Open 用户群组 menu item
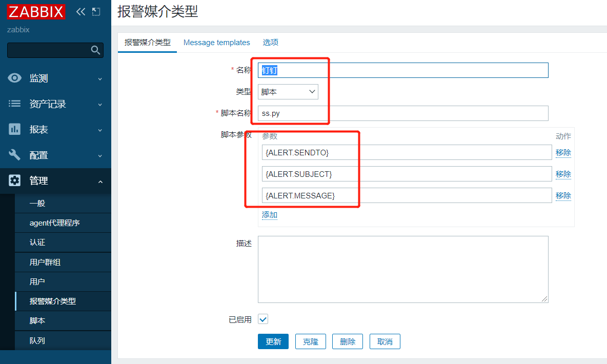Image resolution: width=607 pixels, height=364 pixels. (63, 262)
